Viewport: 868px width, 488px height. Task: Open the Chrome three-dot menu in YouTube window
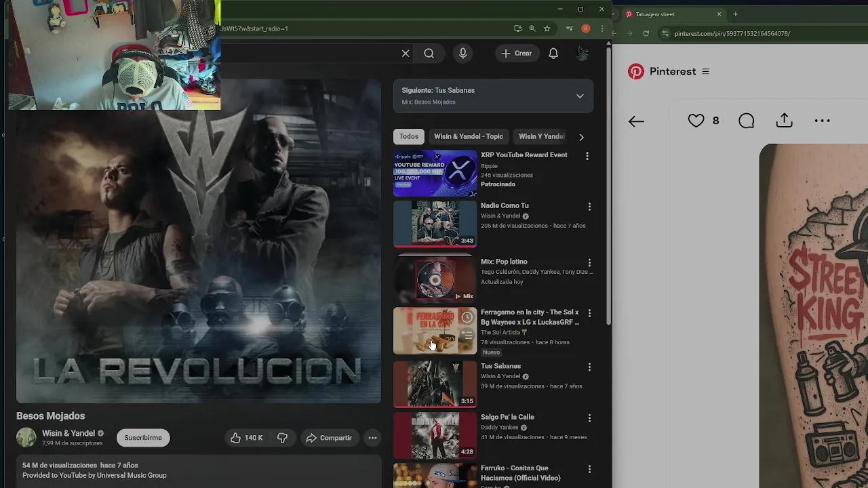coord(601,28)
